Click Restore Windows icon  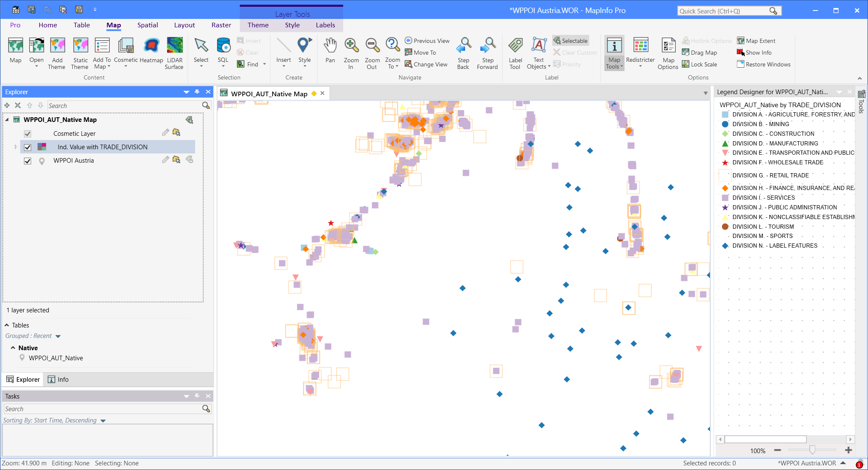pos(741,64)
